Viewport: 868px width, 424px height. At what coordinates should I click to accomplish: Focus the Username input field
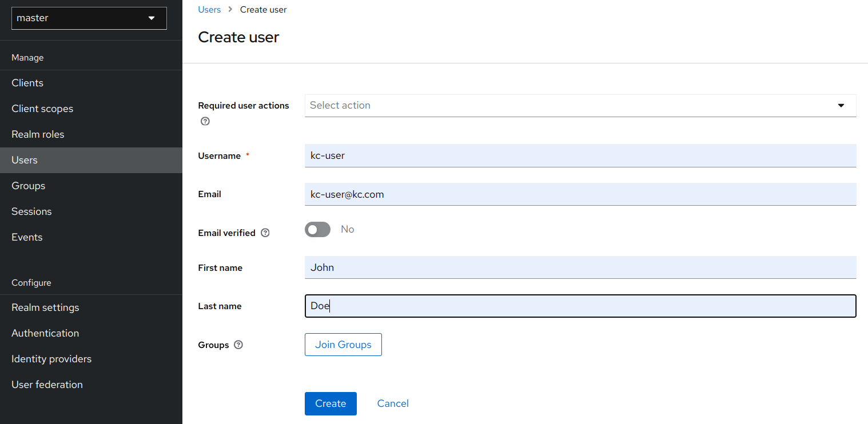(580, 155)
